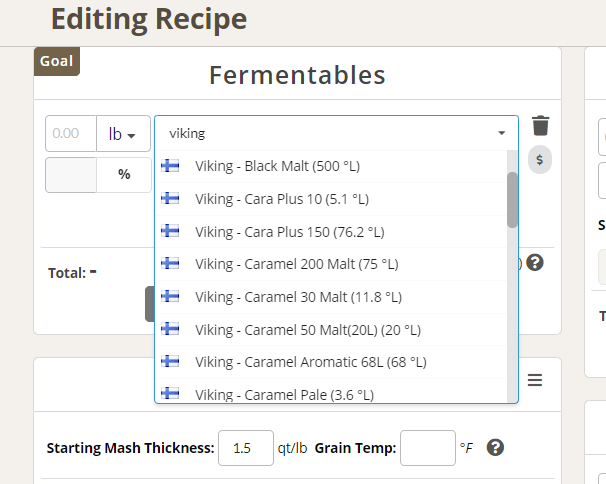Click help icon next to Grain Temp
Viewport: 606px width, 484px height.
pos(494,448)
